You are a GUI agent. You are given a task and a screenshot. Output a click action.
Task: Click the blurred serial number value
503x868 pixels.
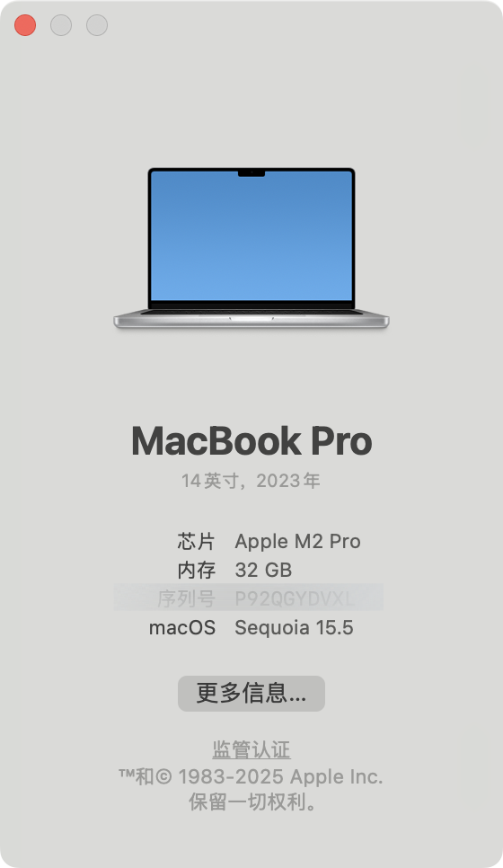tap(295, 599)
